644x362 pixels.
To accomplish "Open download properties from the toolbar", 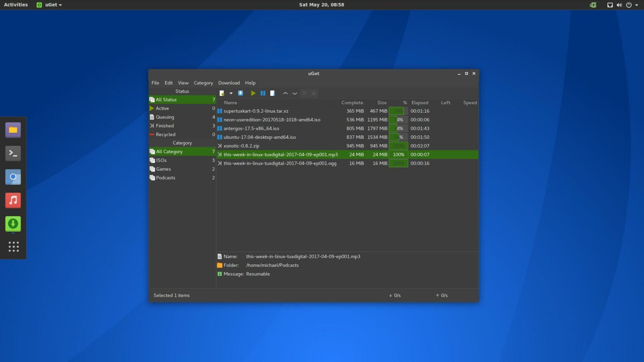I will (273, 93).
